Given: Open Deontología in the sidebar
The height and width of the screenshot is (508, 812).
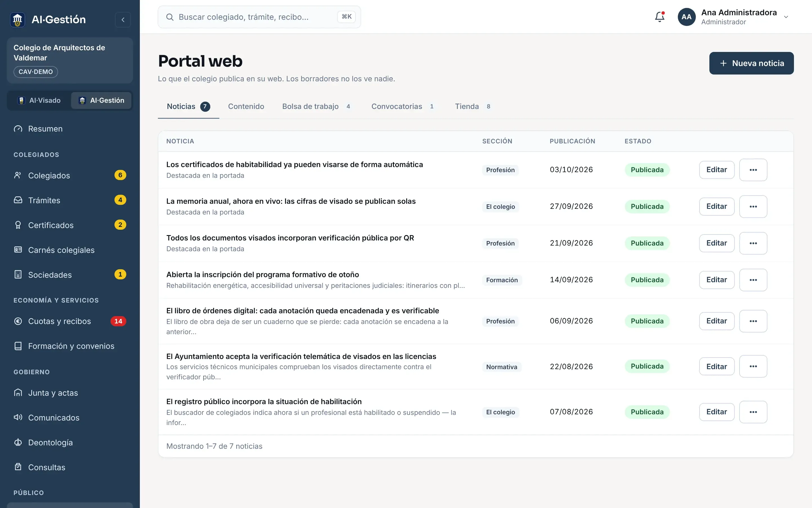Looking at the screenshot, I should (x=70, y=443).
